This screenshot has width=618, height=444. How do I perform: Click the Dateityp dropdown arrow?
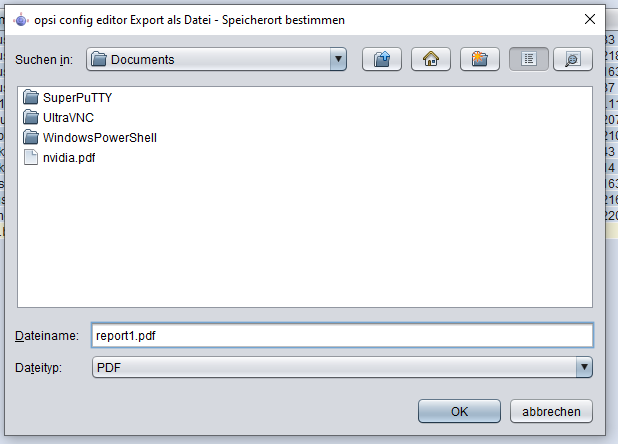[x=584, y=368]
